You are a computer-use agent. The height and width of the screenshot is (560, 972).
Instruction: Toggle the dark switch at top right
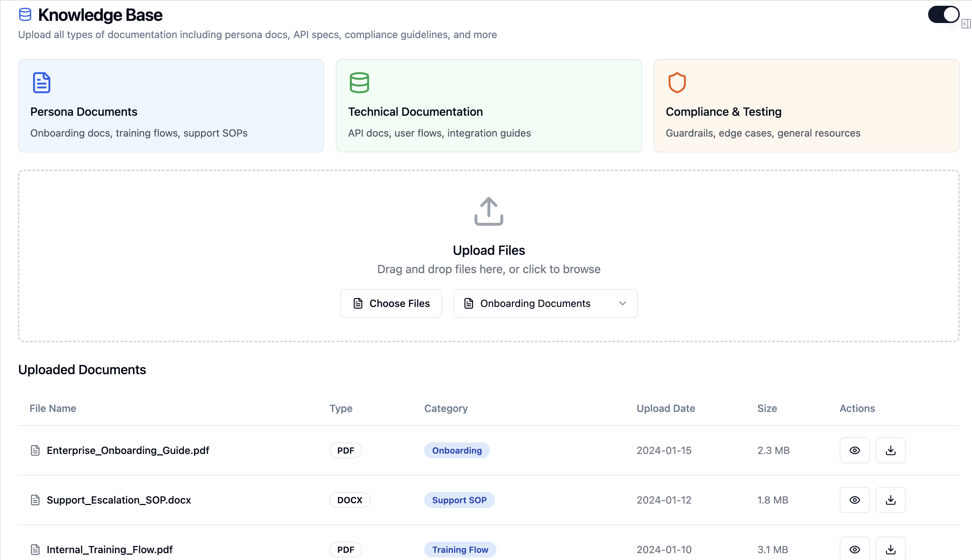click(943, 15)
